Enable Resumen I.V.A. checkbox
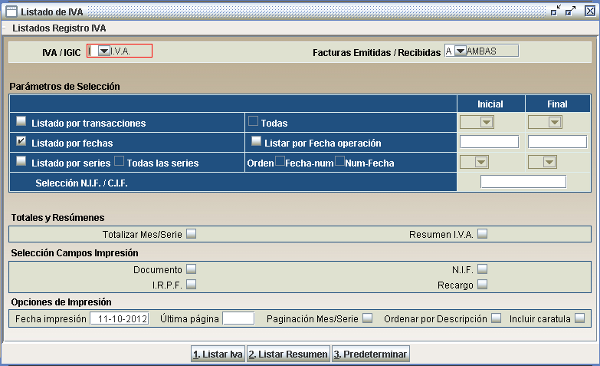 click(x=482, y=234)
